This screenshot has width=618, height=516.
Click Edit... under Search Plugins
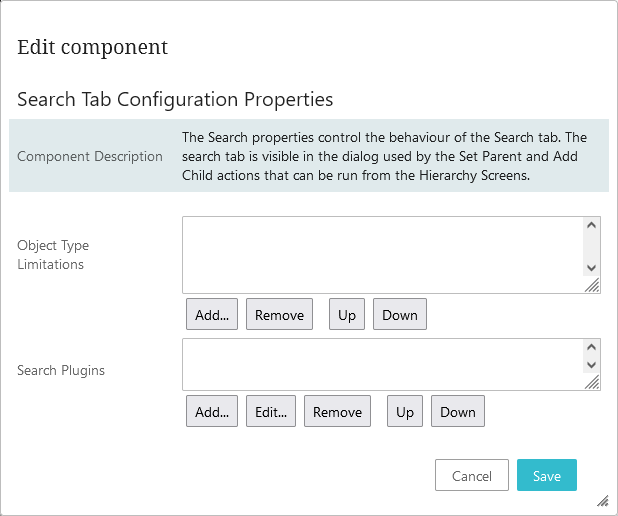[271, 411]
